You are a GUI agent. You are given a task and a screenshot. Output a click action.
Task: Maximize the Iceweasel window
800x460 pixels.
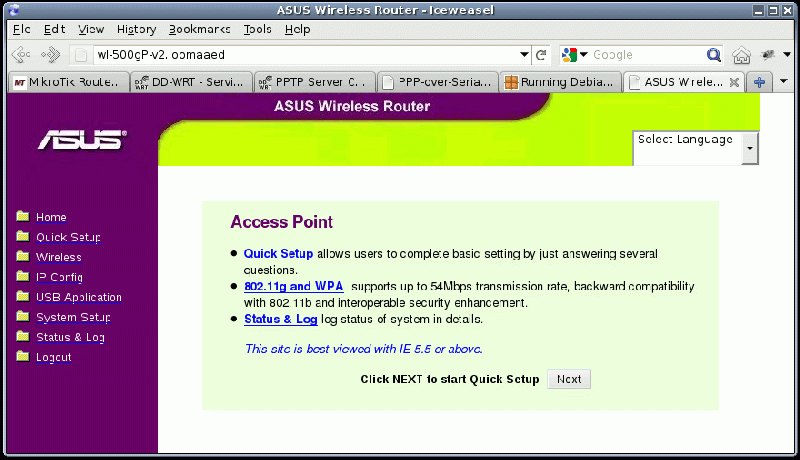pos(773,10)
